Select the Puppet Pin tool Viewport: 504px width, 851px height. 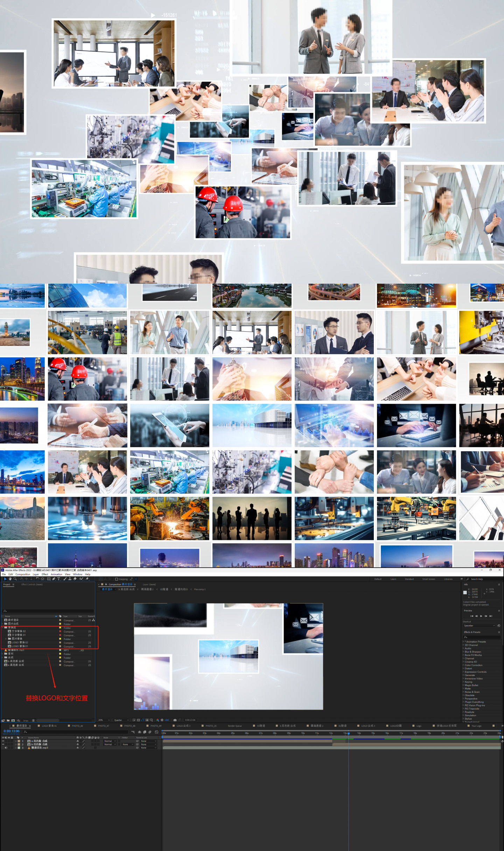[x=87, y=579]
